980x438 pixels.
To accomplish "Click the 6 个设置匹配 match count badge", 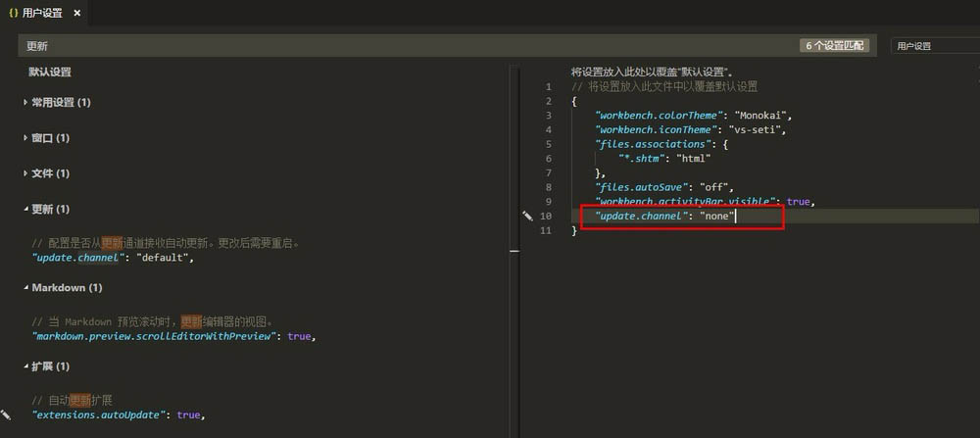I will 836,45.
